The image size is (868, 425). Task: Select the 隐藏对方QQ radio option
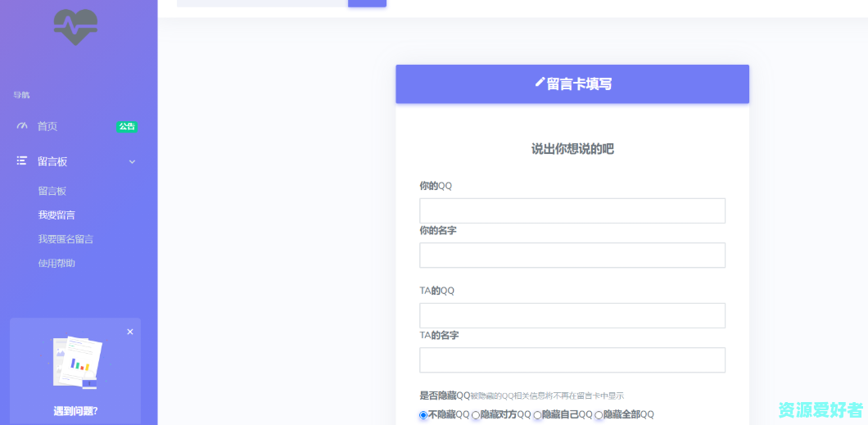[476, 415]
